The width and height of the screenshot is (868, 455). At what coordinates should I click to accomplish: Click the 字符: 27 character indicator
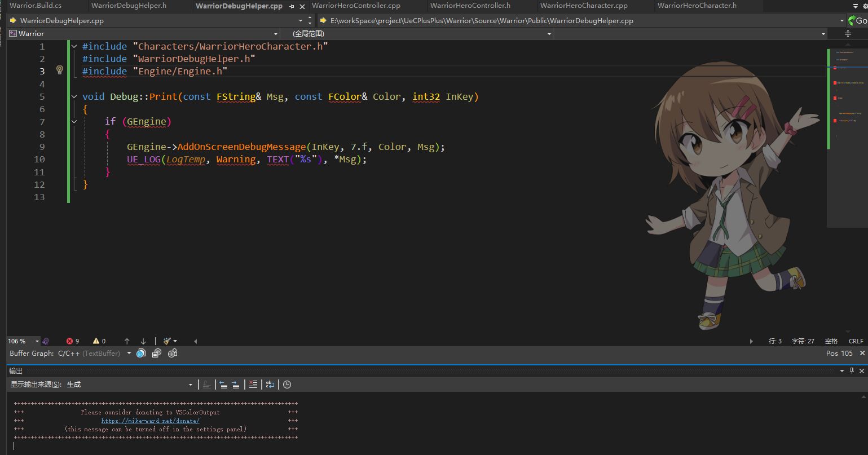(x=803, y=341)
